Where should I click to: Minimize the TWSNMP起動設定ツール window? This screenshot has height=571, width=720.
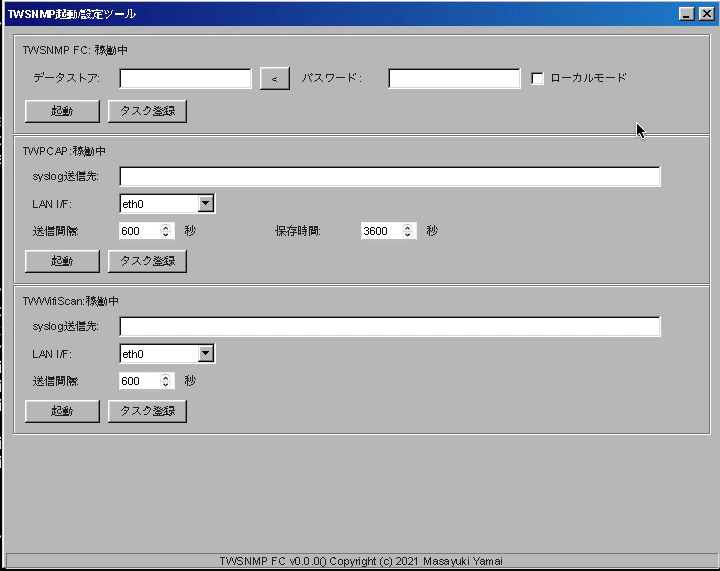point(686,14)
